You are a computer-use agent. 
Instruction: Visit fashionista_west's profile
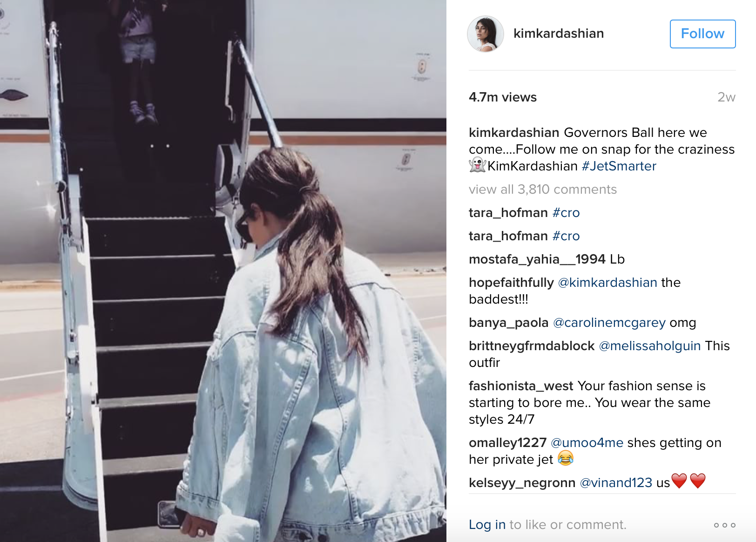coord(521,386)
